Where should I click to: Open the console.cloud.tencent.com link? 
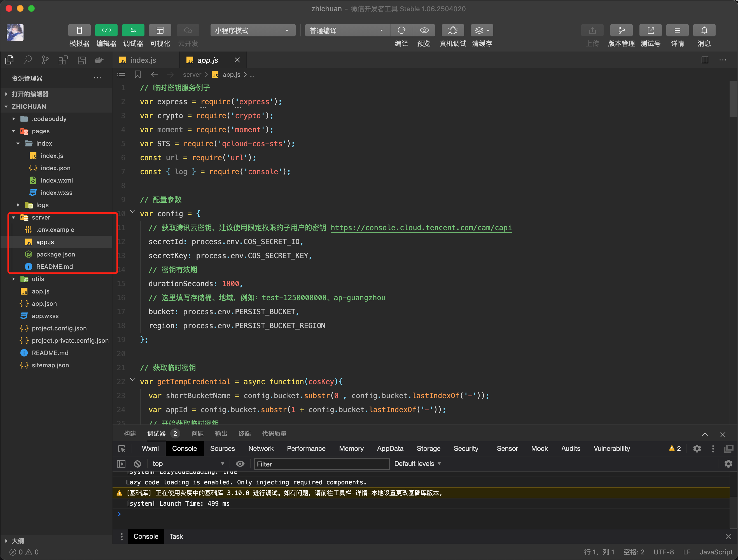tap(421, 228)
